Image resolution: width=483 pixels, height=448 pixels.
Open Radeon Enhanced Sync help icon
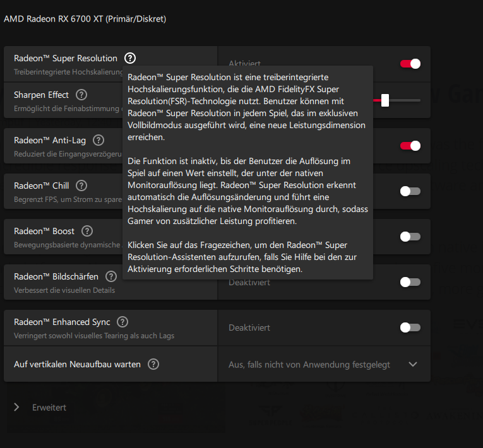tap(122, 322)
